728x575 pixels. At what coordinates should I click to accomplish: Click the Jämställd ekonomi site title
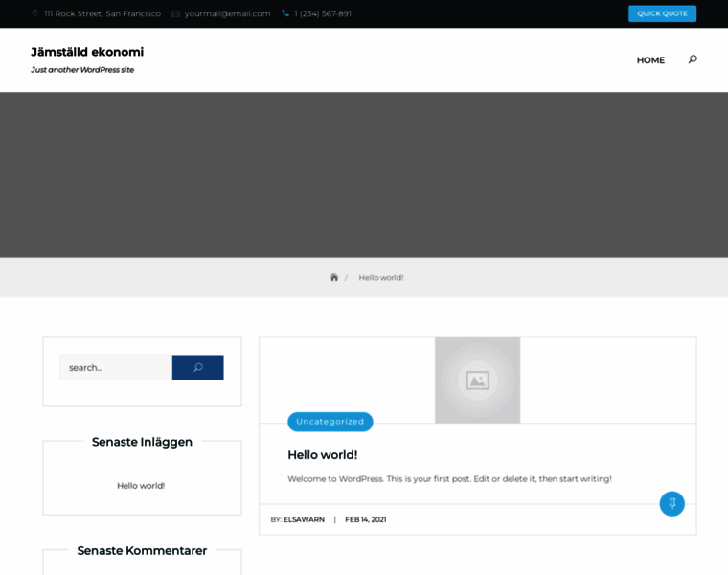click(x=87, y=52)
